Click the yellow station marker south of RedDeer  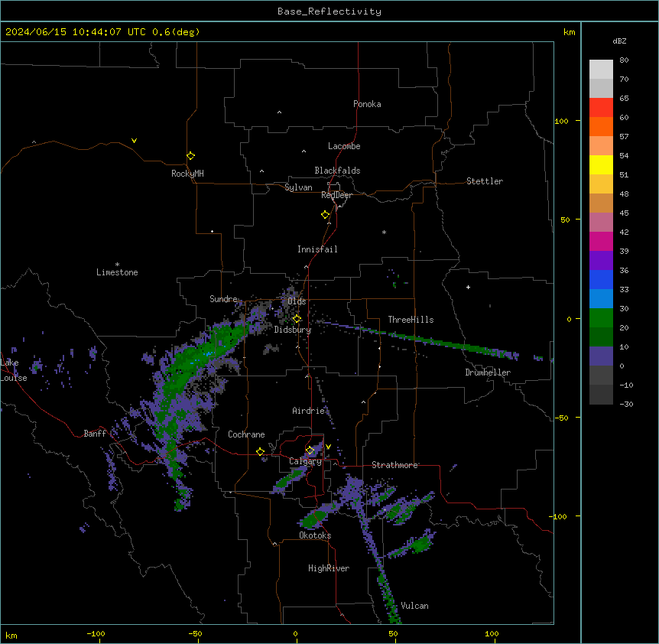click(x=325, y=215)
